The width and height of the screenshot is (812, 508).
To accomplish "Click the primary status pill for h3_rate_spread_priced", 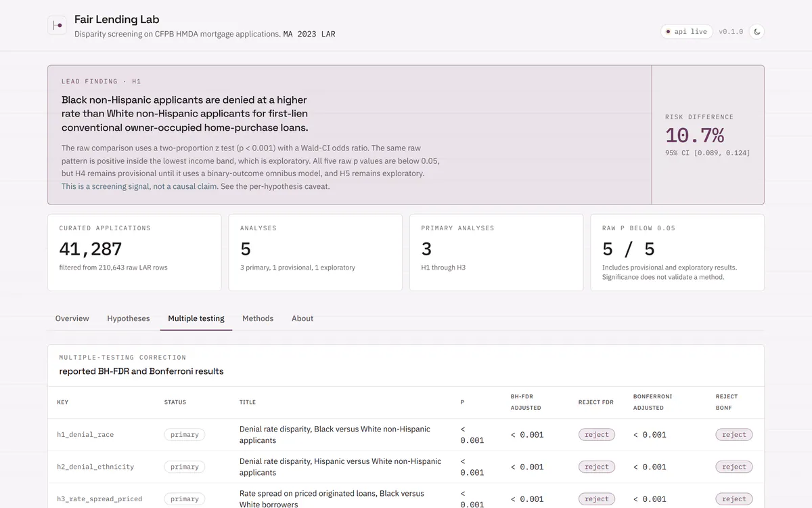I will point(185,499).
